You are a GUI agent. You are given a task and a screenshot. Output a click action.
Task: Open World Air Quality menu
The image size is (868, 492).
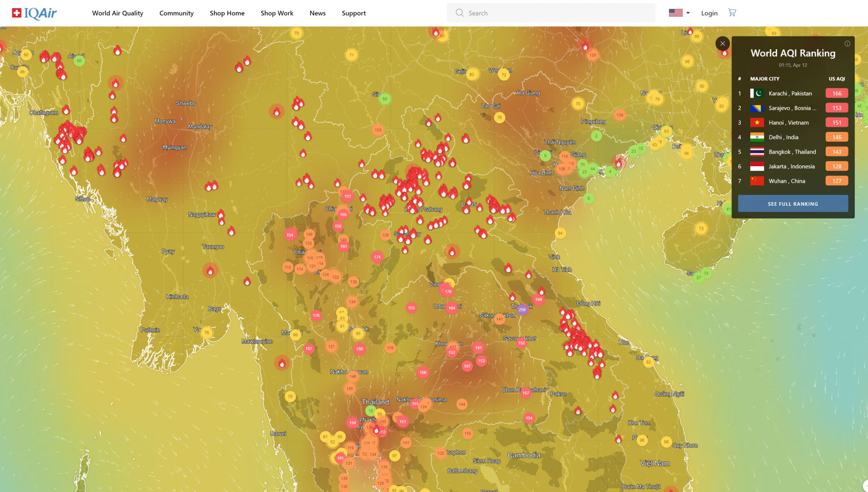[x=118, y=13]
